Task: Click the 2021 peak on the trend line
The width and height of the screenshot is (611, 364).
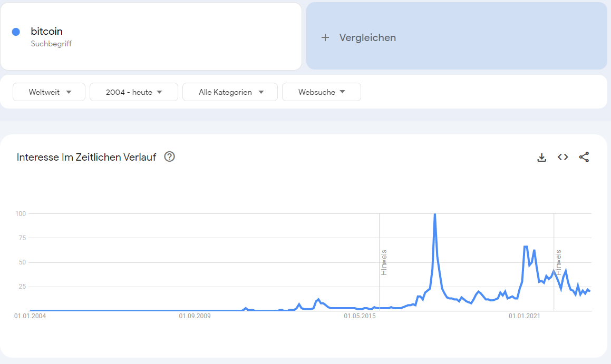Action: click(525, 247)
